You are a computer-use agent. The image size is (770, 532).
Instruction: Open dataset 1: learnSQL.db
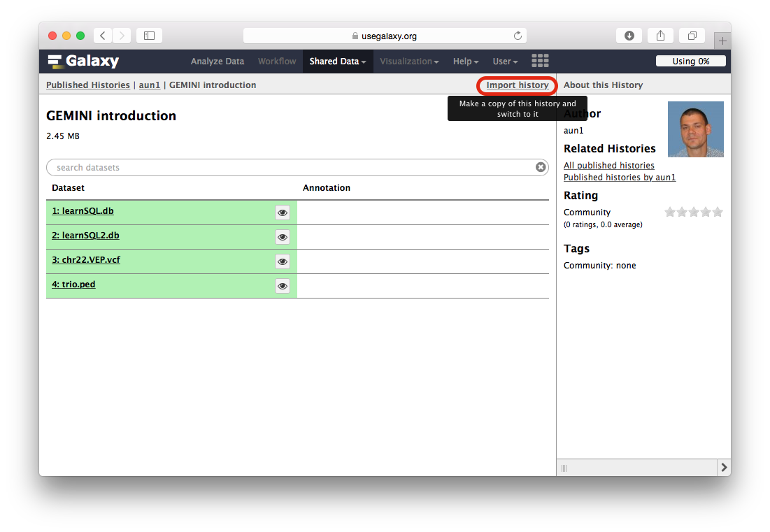click(83, 210)
